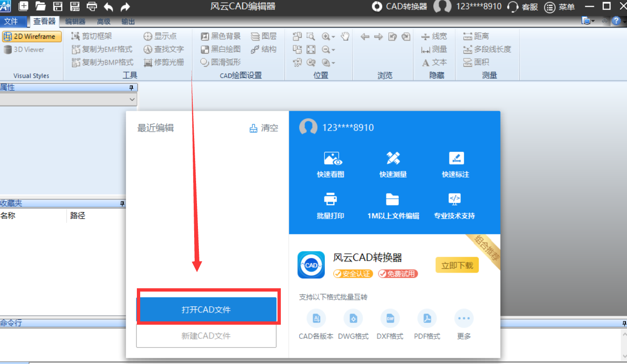Switch to the 编辑器 tab
Viewport: 627px width, 364px height.
point(75,22)
